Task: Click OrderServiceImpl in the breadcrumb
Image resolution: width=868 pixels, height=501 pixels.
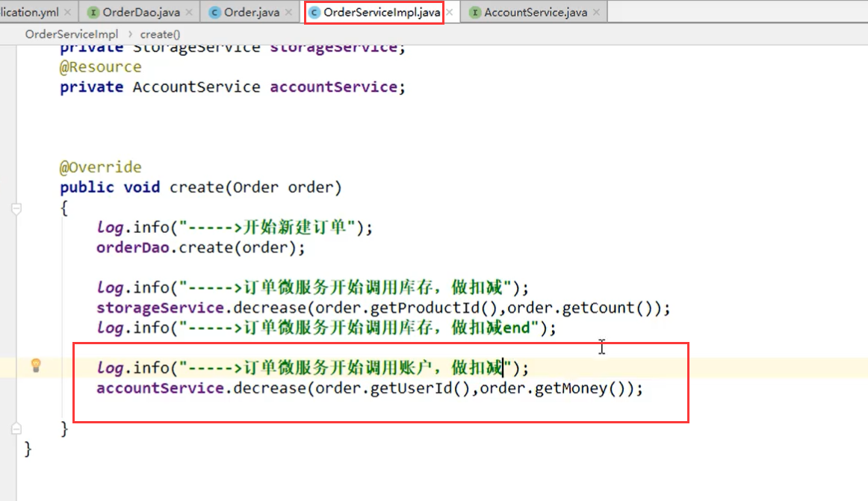Action: coord(72,34)
